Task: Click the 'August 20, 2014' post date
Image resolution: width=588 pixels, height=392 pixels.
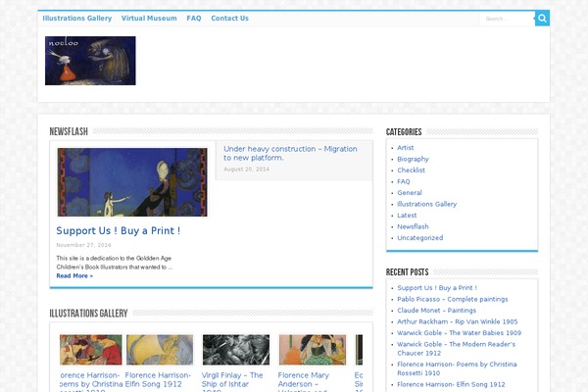Action: point(246,170)
